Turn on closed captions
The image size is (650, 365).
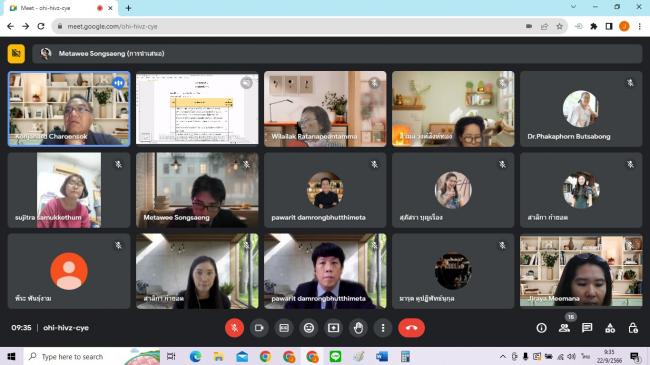[284, 328]
